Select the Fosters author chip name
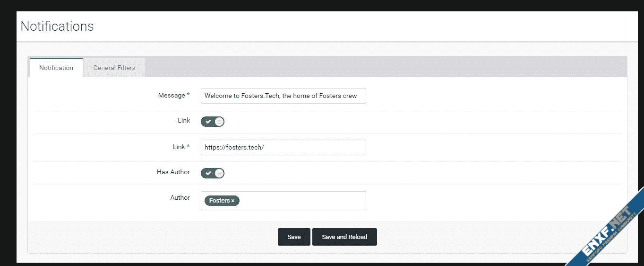 point(219,201)
